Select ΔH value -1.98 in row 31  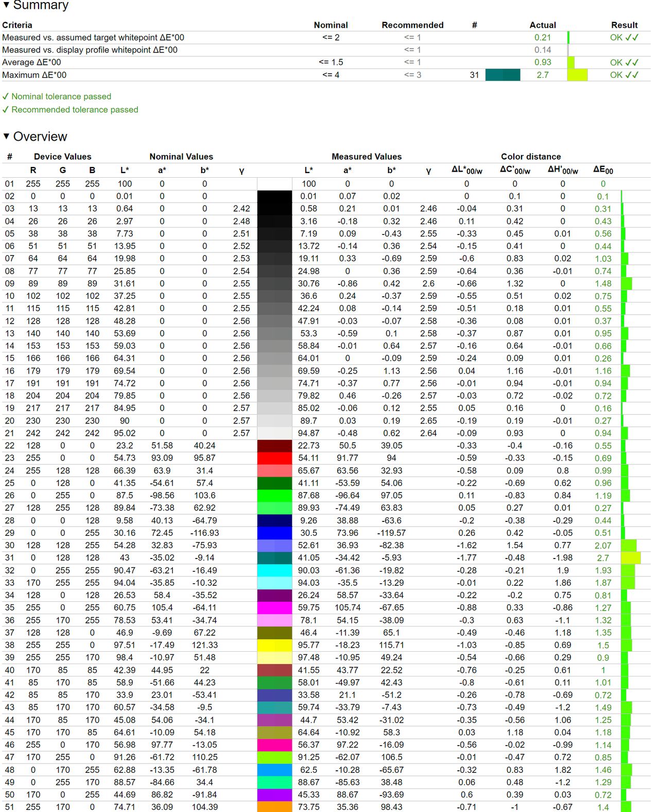click(x=563, y=557)
